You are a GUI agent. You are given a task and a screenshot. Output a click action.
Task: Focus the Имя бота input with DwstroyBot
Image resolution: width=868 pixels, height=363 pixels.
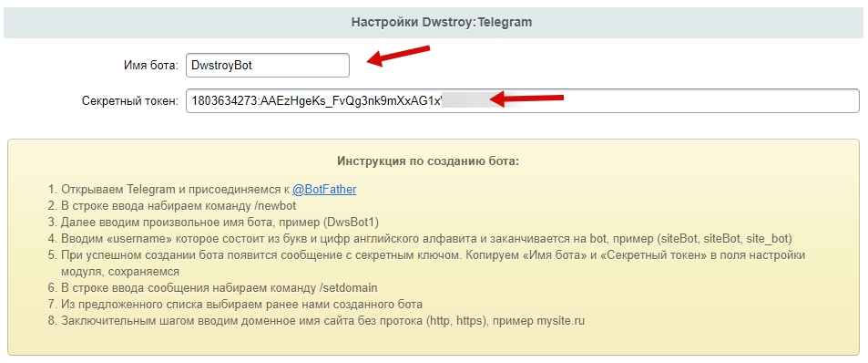tap(268, 66)
